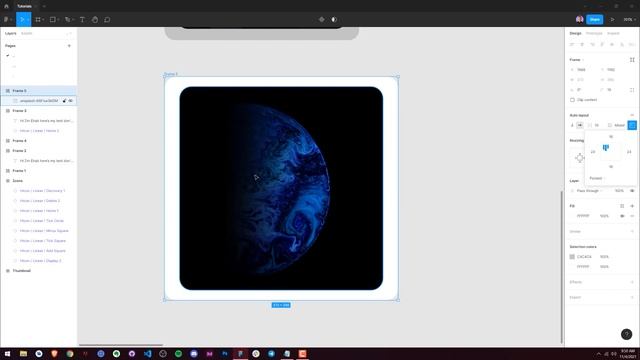
Task: Open the Frame type dropdown
Action: [x=577, y=60]
